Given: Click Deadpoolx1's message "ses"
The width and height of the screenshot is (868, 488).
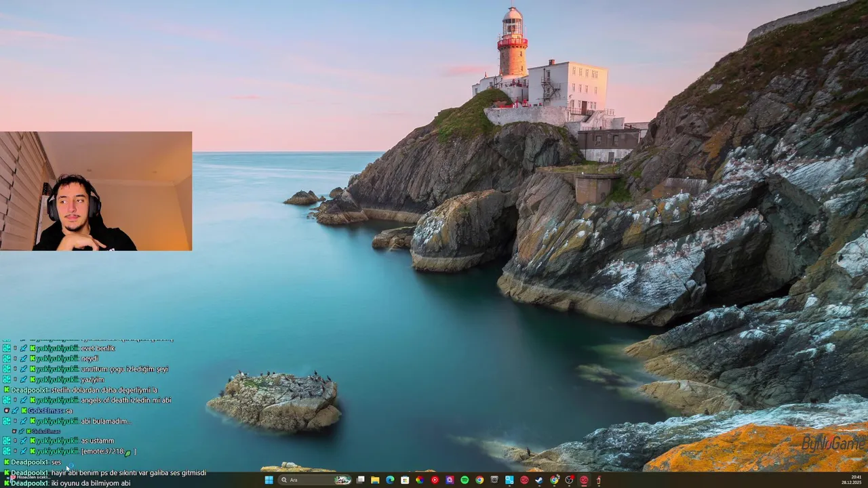Looking at the screenshot, I should click(56, 462).
